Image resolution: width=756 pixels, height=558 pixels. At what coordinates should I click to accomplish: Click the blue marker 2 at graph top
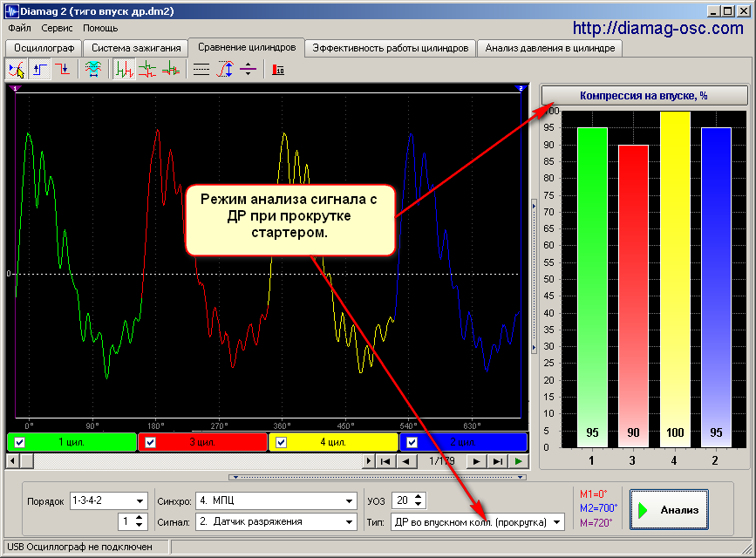point(521,88)
